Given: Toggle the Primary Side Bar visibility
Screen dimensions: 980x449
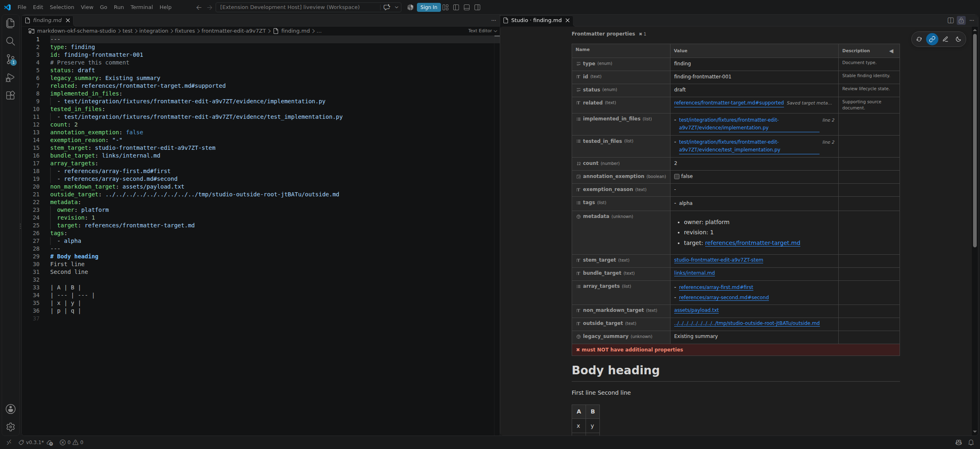Looking at the screenshot, I should [x=456, y=7].
